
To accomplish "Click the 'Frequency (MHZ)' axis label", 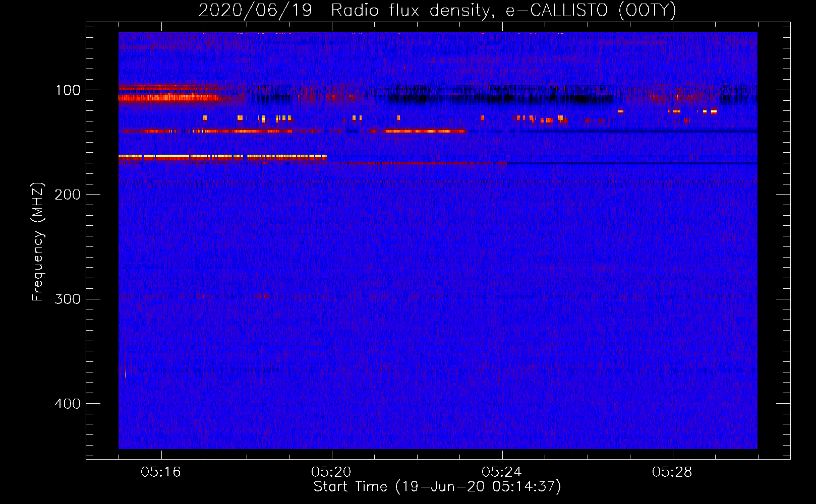I will pos(38,242).
